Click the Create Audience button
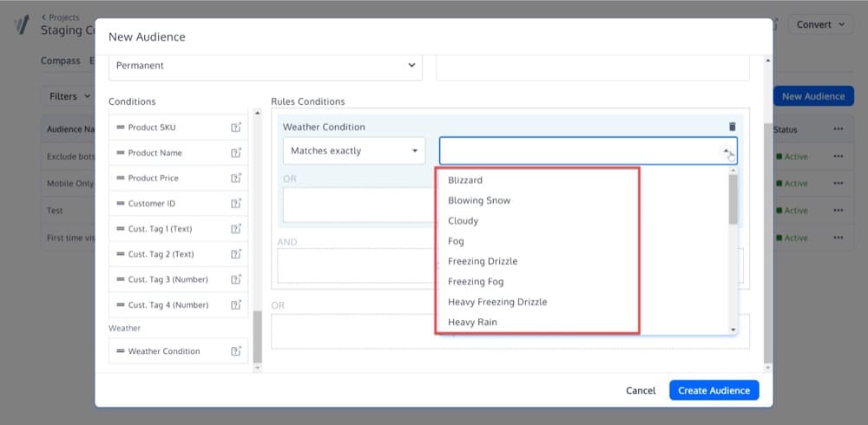 pos(713,390)
